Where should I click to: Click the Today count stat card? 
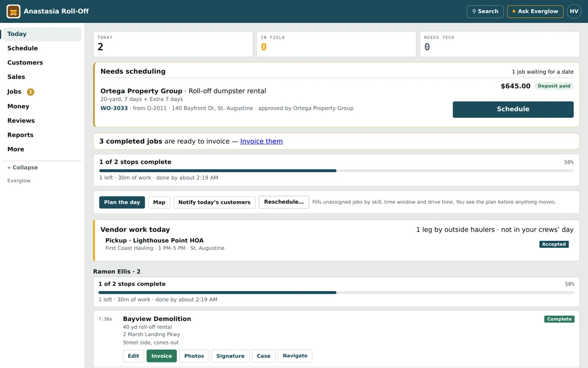[x=173, y=44]
